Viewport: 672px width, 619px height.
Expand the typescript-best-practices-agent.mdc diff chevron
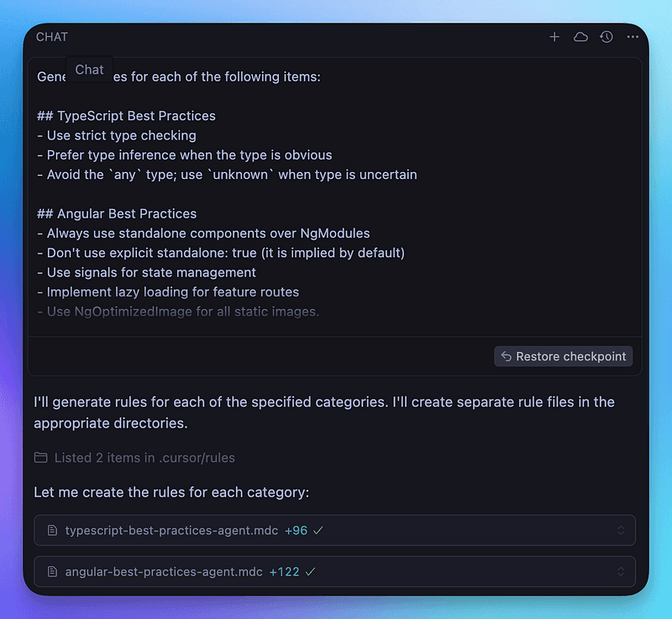[621, 531]
